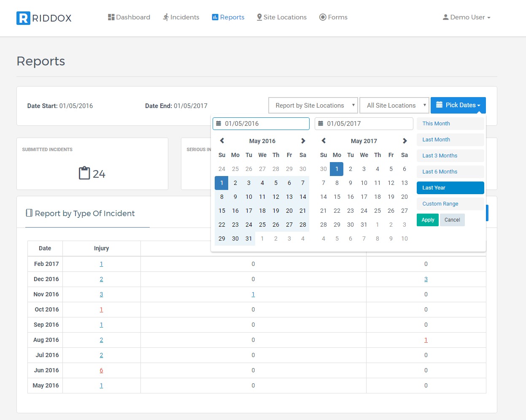Expand the All Site Locations dropdown

(x=394, y=106)
